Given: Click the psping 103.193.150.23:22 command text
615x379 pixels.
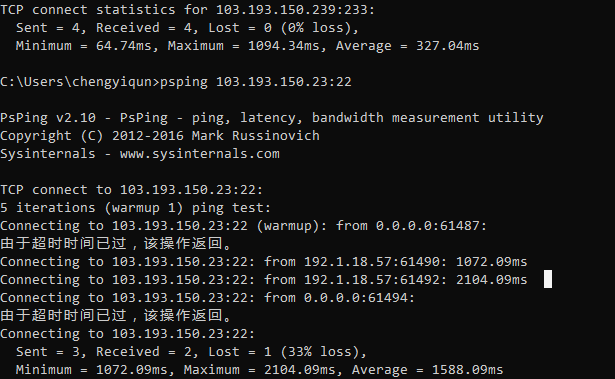Looking at the screenshot, I should 256,82.
